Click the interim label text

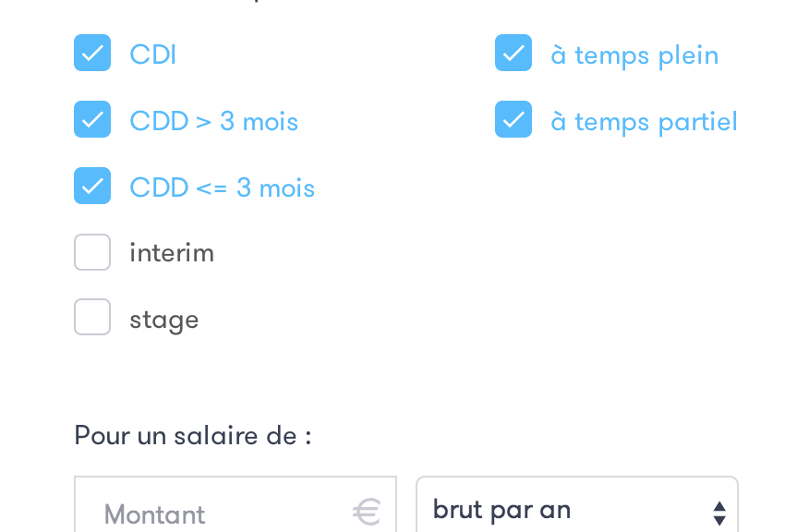pos(172,253)
